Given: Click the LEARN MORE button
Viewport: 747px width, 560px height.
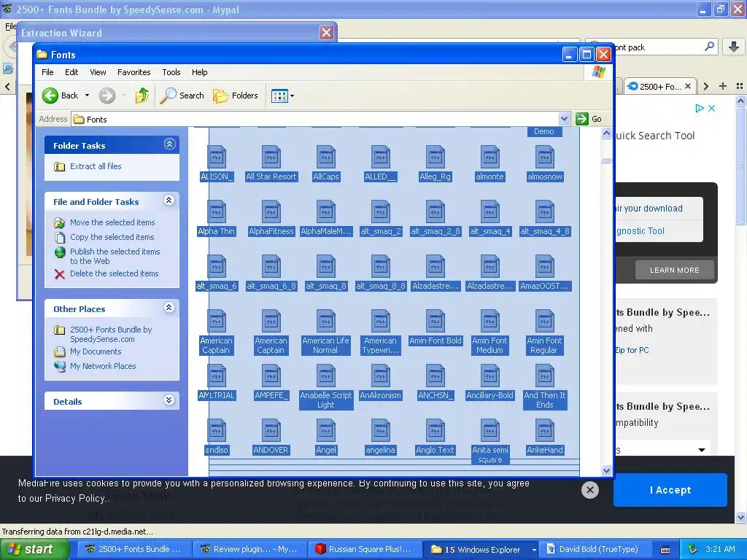Looking at the screenshot, I should 675,270.
